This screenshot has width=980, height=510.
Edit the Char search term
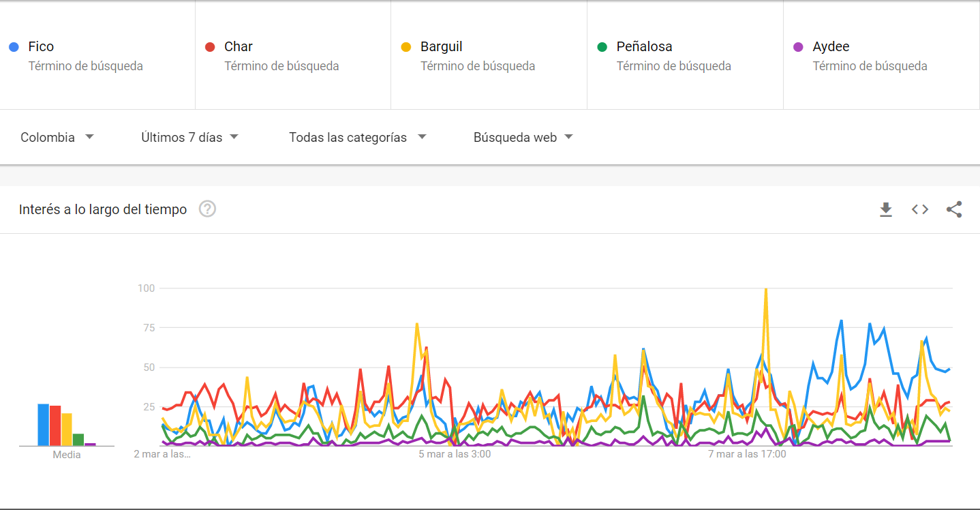coord(239,47)
